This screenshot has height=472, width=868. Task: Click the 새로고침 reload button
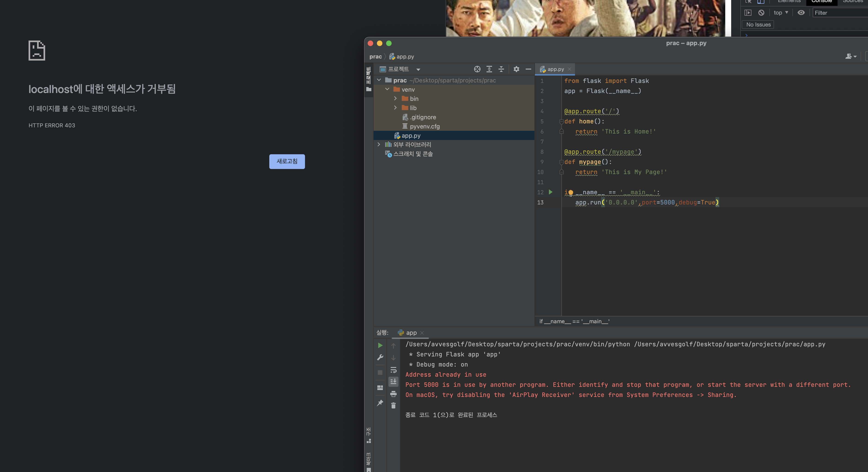[287, 161]
